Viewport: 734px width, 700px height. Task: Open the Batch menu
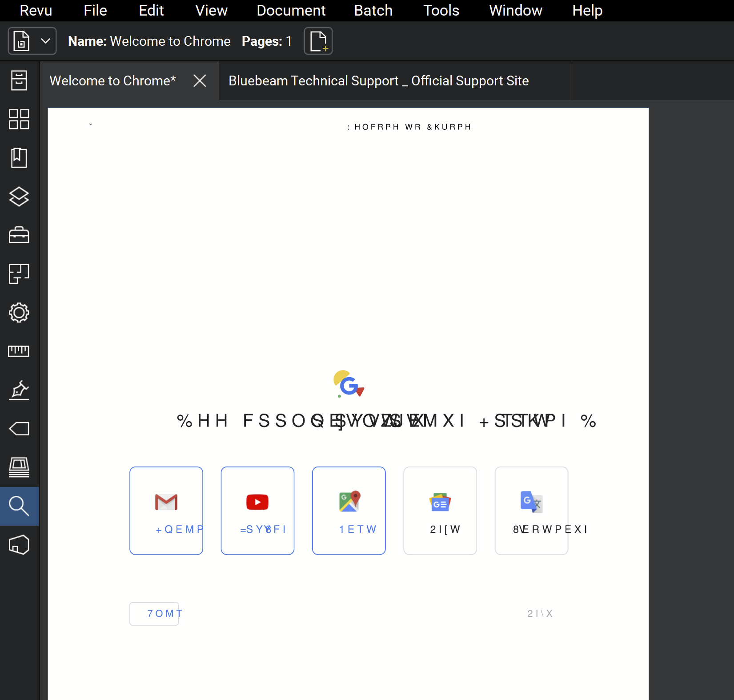(x=373, y=10)
